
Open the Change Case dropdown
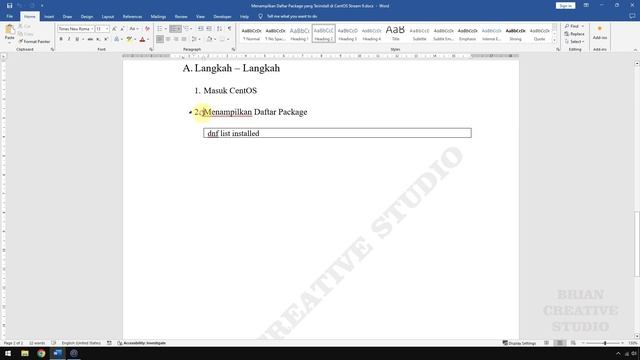133,29
